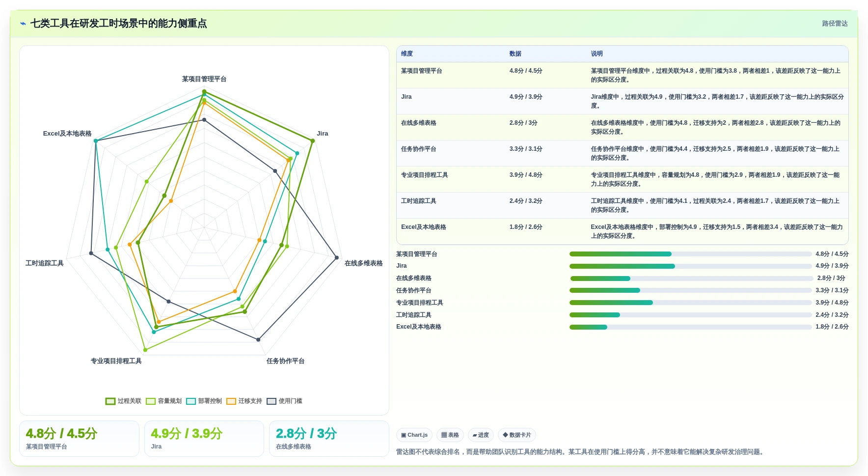868x476 pixels.
Task: Toggle the 过程关联 legend series
Action: click(123, 401)
